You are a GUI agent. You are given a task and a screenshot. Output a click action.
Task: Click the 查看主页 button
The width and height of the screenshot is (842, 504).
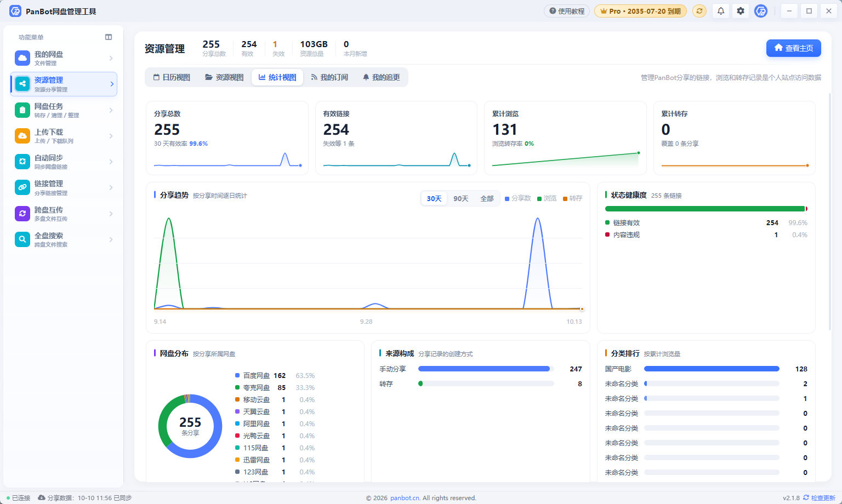pyautogui.click(x=794, y=48)
